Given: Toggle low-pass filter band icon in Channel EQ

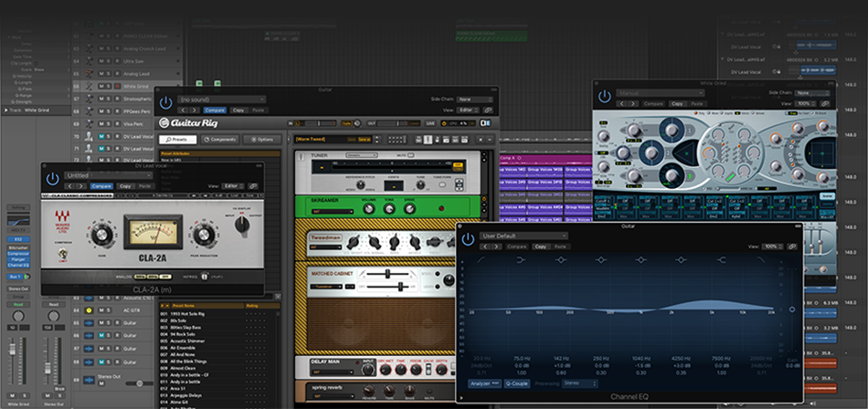Looking at the screenshot, I should point(760,259).
